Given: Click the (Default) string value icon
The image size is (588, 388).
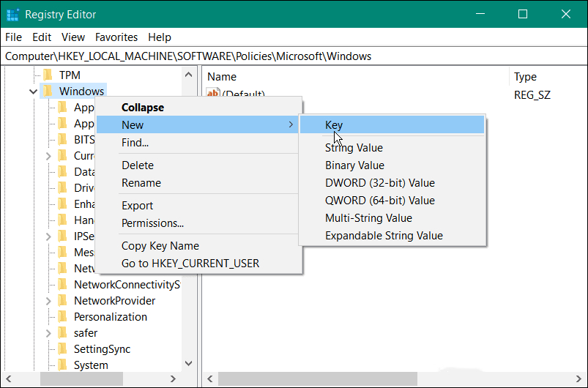Looking at the screenshot, I should pyautogui.click(x=213, y=92).
